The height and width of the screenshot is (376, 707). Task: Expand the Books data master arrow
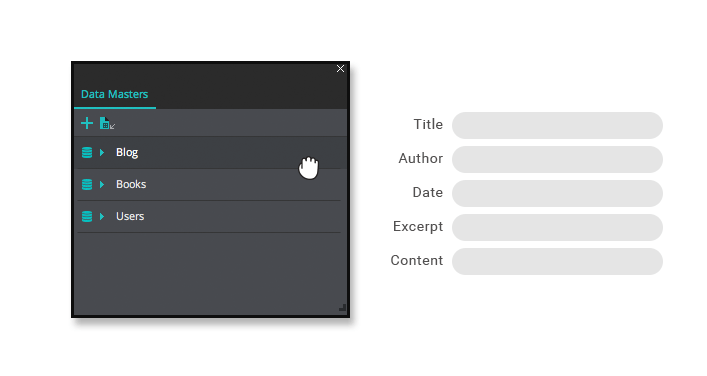102,184
